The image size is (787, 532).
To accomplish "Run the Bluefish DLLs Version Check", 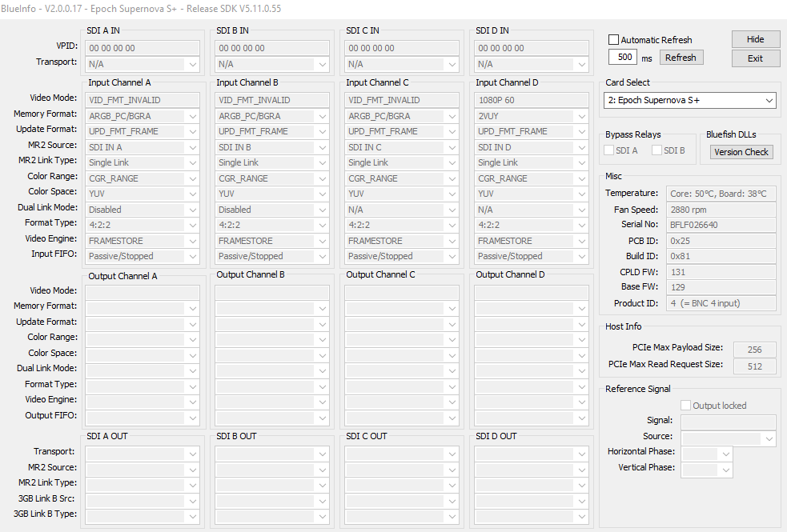I will (x=741, y=152).
